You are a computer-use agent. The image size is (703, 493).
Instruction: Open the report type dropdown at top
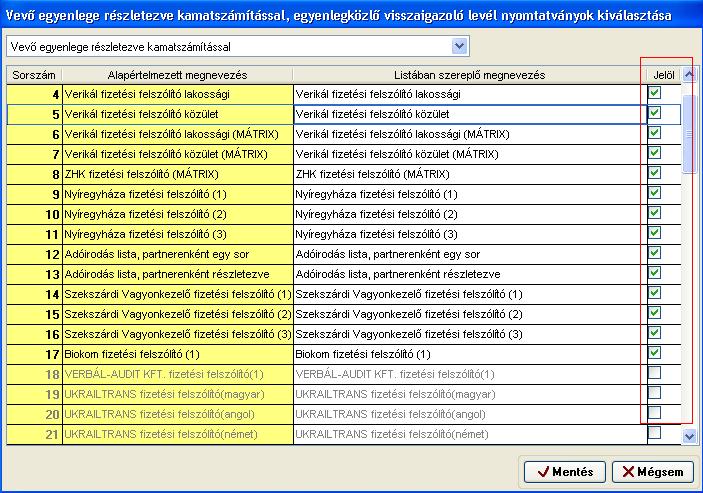click(x=460, y=46)
